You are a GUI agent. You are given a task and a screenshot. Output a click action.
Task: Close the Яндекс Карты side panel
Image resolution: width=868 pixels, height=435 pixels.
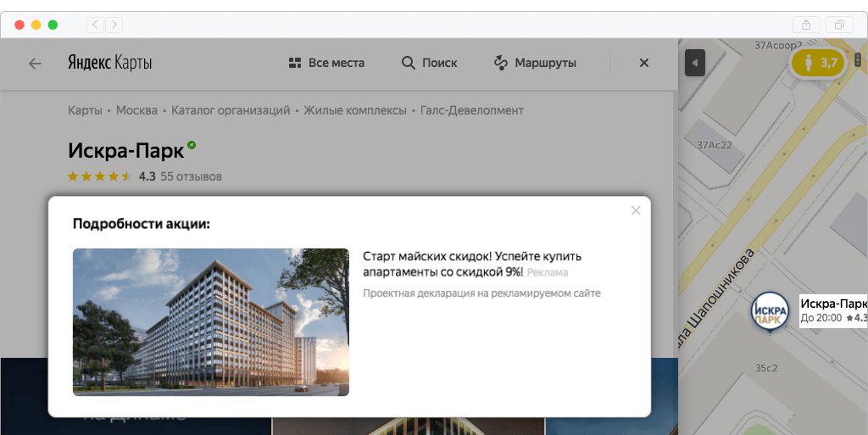(644, 63)
